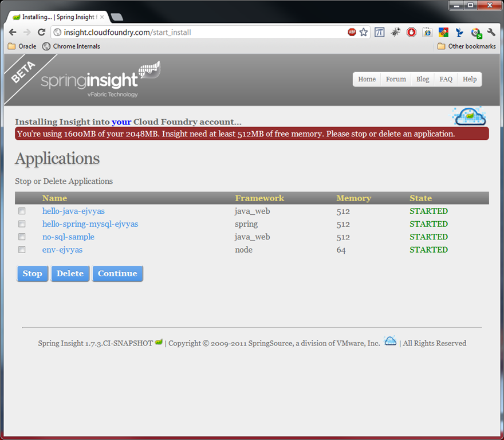Click the colorful pencil extension icon
Viewport: 504px width, 440px height.
(443, 32)
